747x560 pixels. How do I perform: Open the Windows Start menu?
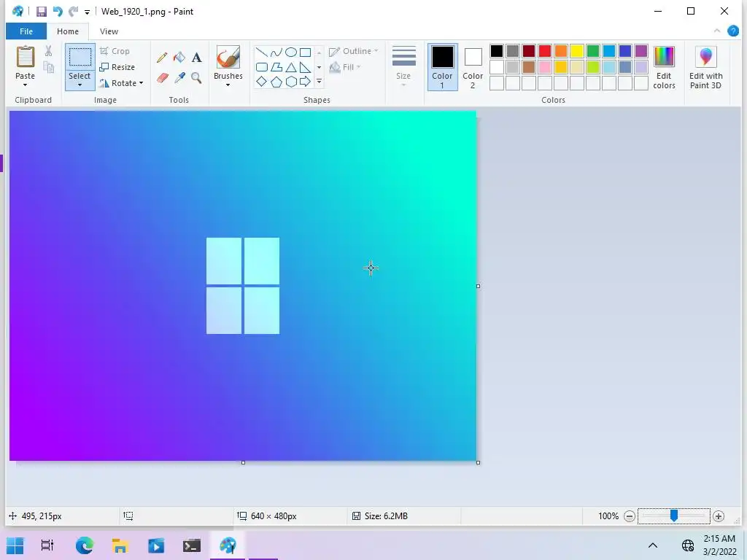point(15,545)
